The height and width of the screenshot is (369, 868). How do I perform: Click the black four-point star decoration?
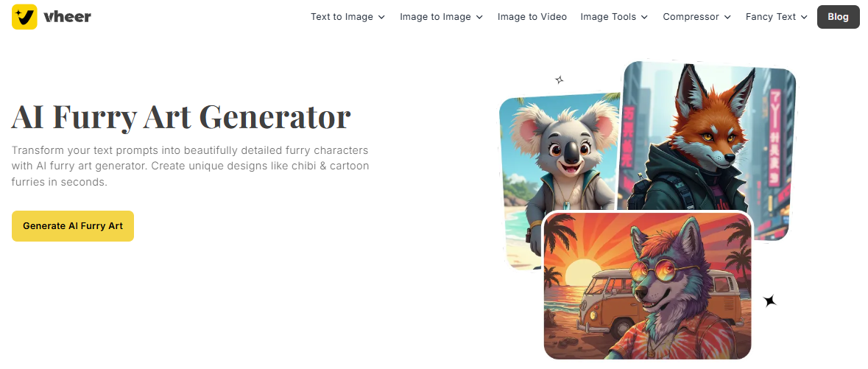tap(770, 301)
